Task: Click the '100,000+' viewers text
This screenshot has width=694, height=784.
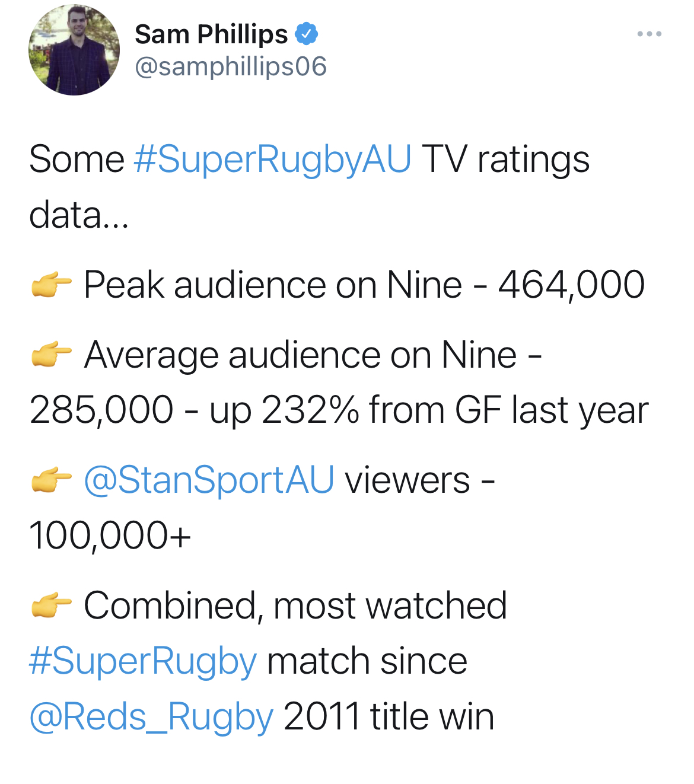Action: tap(110, 536)
